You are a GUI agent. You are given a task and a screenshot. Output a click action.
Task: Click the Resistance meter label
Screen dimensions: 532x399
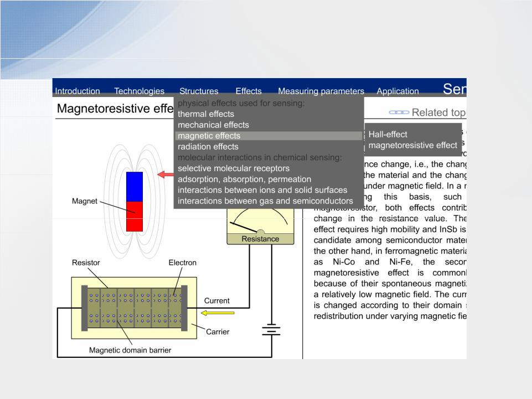tap(260, 239)
